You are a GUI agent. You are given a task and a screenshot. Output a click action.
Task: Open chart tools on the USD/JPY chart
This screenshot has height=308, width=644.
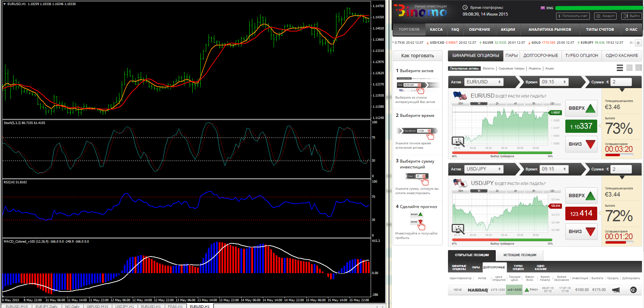coord(458,229)
